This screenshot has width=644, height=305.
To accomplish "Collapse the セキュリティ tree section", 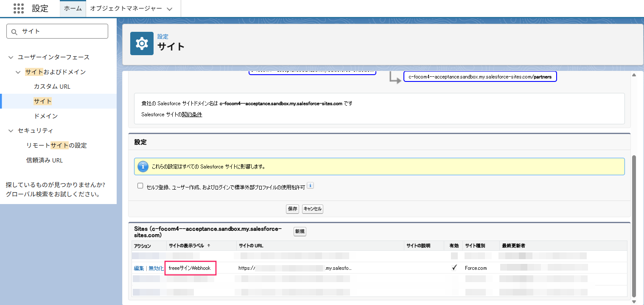I will 11,131.
